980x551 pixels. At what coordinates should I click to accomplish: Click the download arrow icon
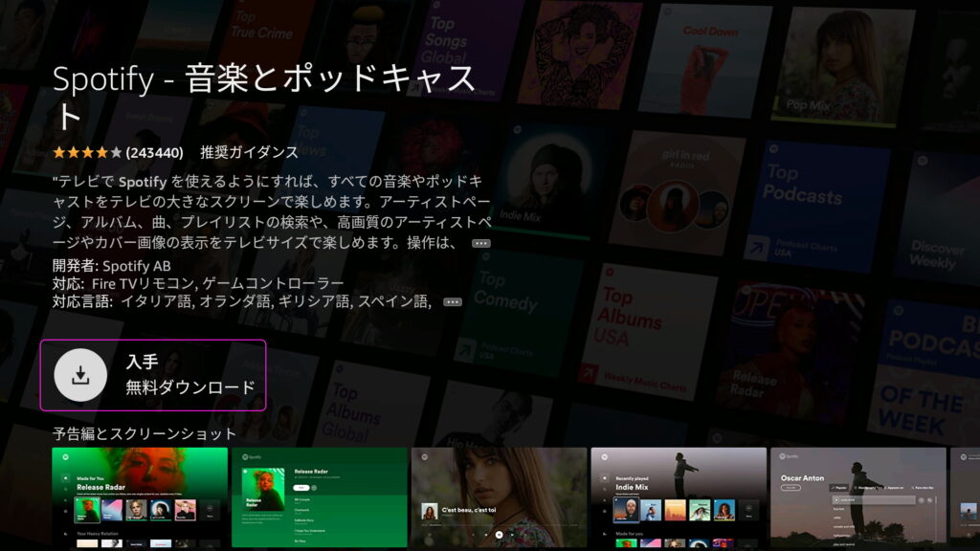[80, 375]
